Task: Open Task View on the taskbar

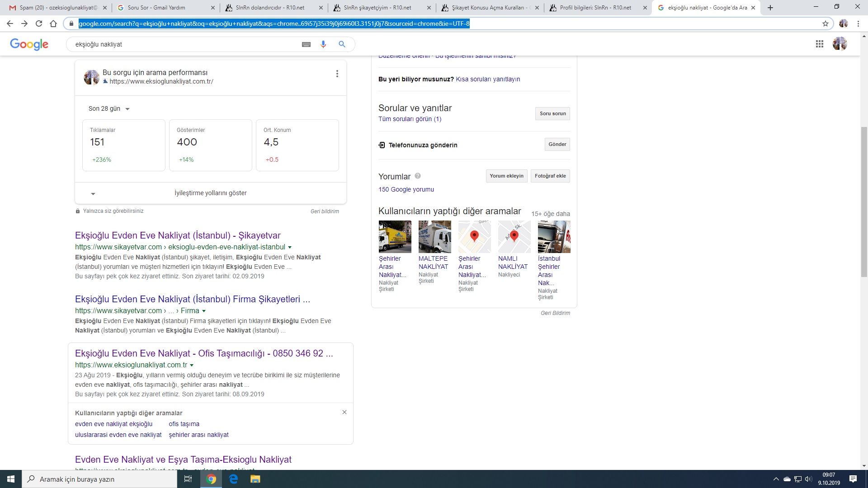Action: click(x=188, y=479)
